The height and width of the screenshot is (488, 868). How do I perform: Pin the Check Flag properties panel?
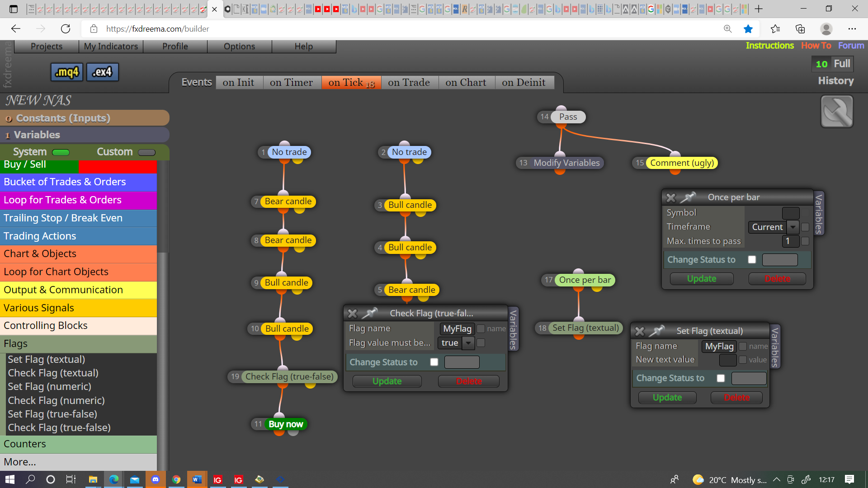click(370, 313)
